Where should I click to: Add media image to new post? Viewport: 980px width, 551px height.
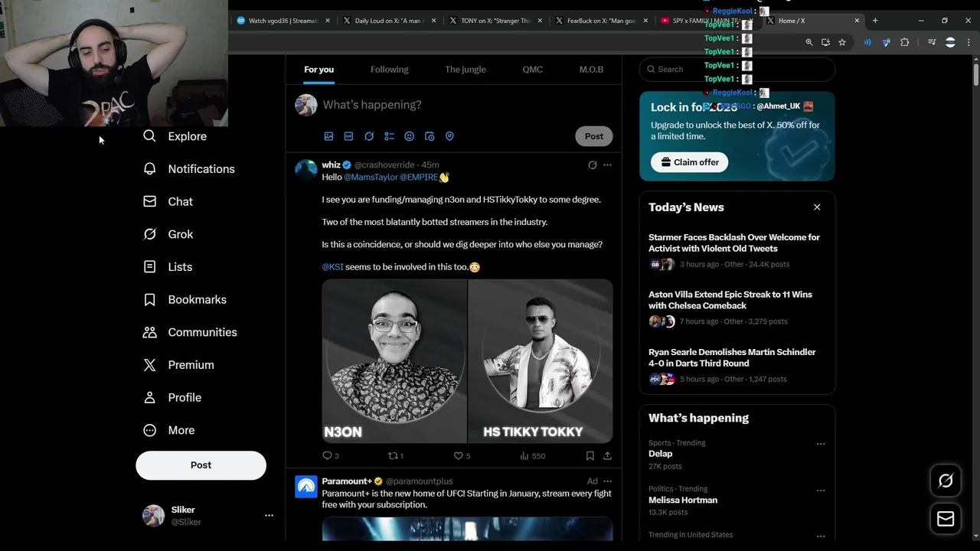coord(328,136)
